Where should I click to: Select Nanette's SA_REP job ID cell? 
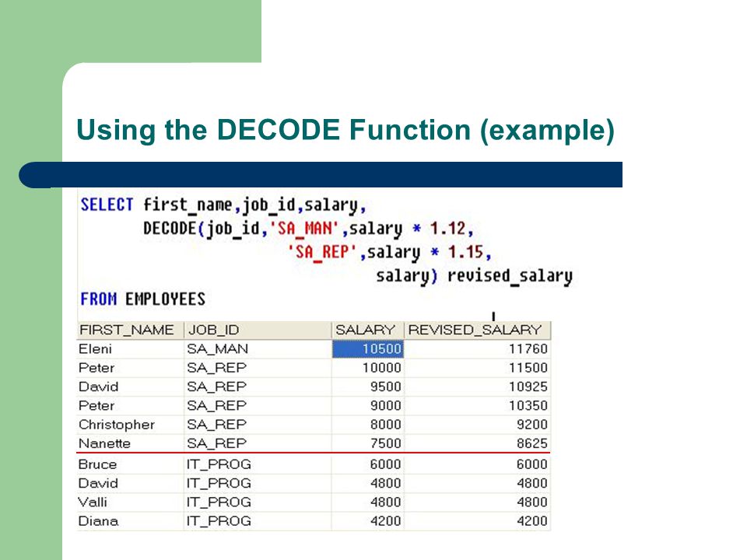258,443
